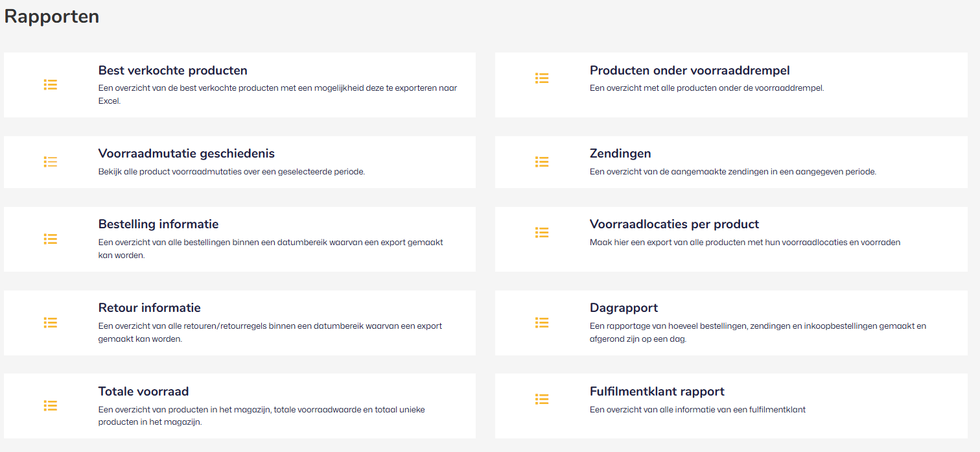Click the list icon beside Bestelling informatie

point(51,239)
